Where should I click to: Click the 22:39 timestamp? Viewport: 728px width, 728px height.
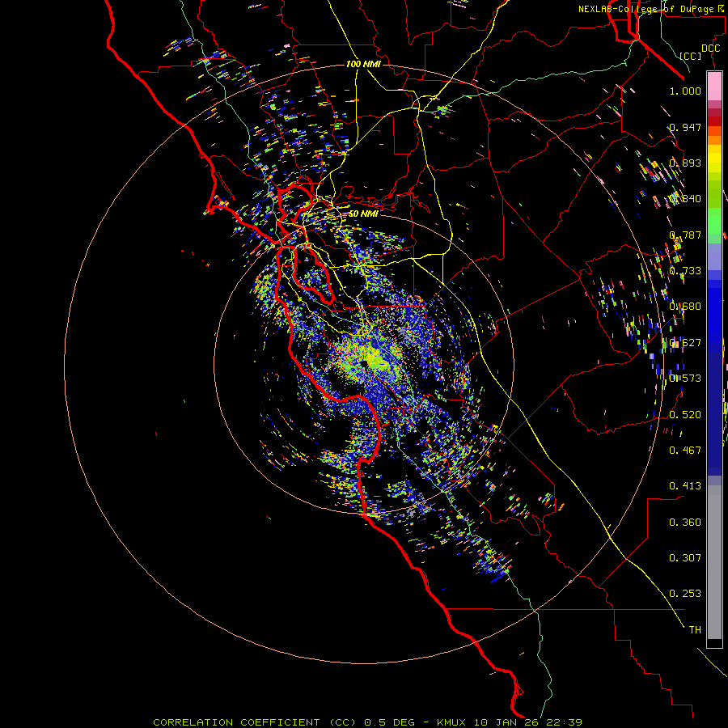tap(565, 722)
